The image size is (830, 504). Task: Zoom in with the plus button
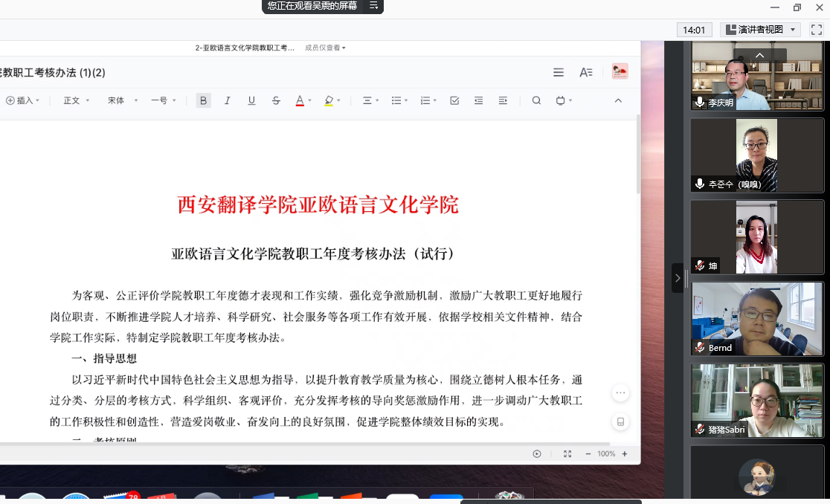[625, 453]
